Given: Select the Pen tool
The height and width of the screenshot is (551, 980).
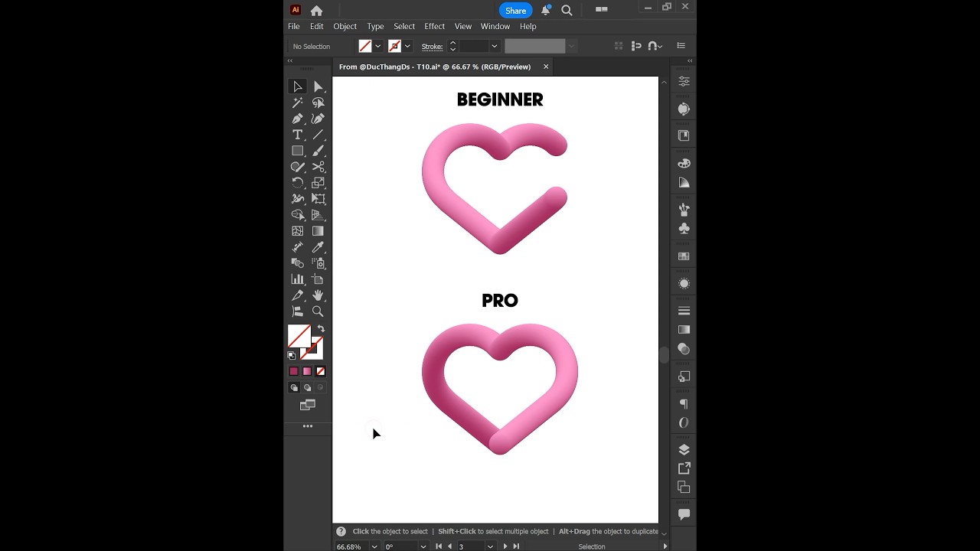Looking at the screenshot, I should click(x=298, y=119).
